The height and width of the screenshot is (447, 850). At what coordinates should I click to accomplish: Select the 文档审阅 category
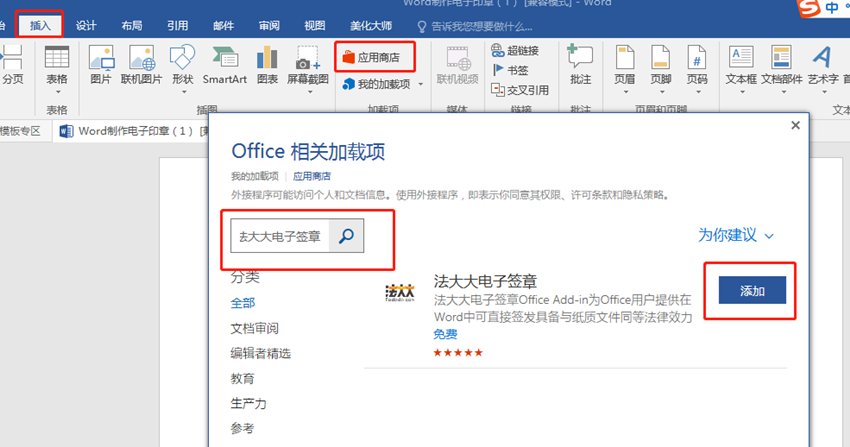pos(254,328)
